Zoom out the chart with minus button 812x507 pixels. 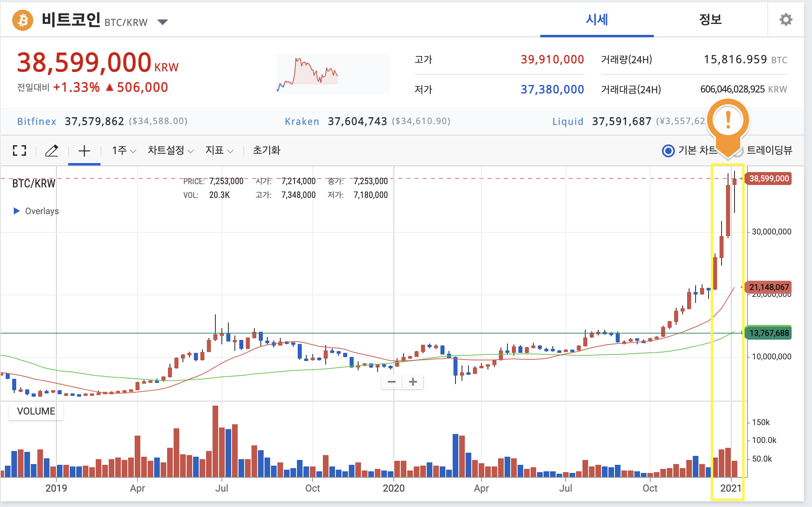(391, 382)
